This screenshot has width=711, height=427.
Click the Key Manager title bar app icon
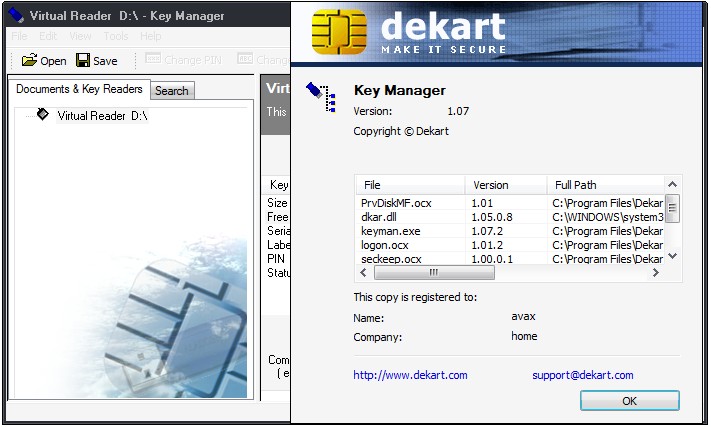click(x=16, y=15)
